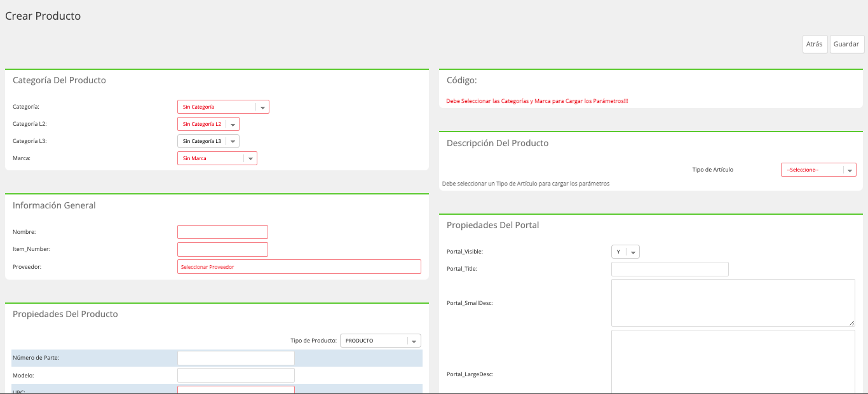
Task: Click the 'Código:' section heading
Action: (x=462, y=80)
